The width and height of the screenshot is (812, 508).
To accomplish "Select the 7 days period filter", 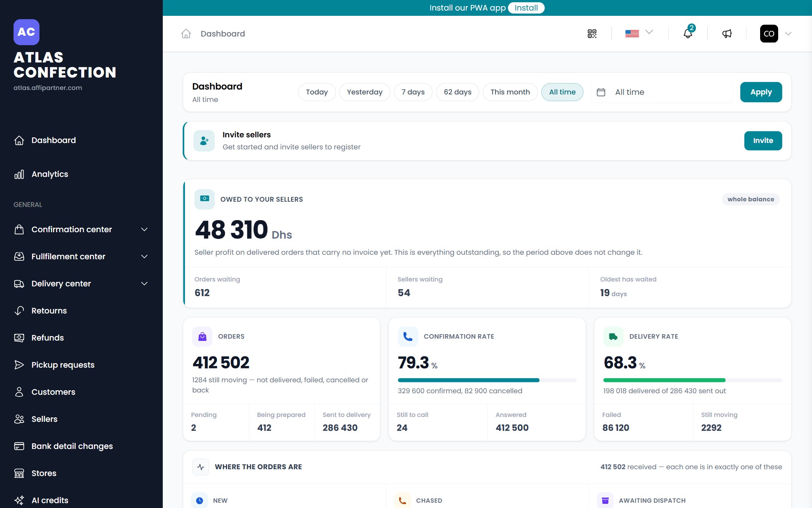I will 413,92.
